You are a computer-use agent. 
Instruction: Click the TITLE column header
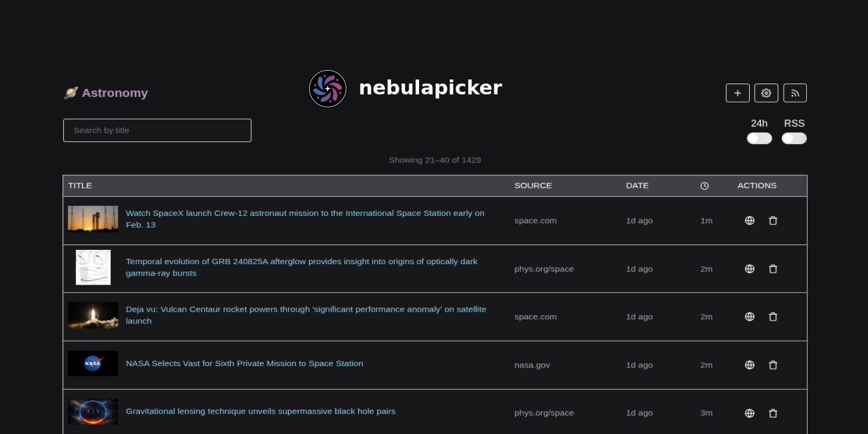[80, 185]
